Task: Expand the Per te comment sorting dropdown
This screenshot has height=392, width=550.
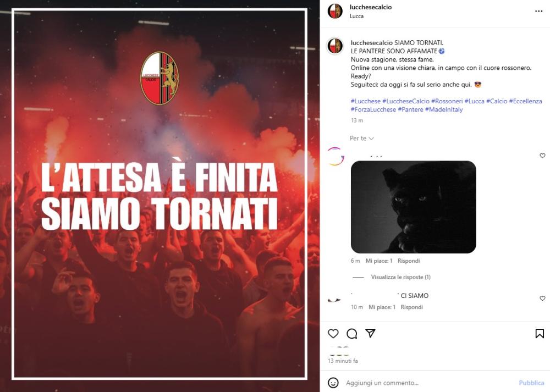Action: [362, 138]
